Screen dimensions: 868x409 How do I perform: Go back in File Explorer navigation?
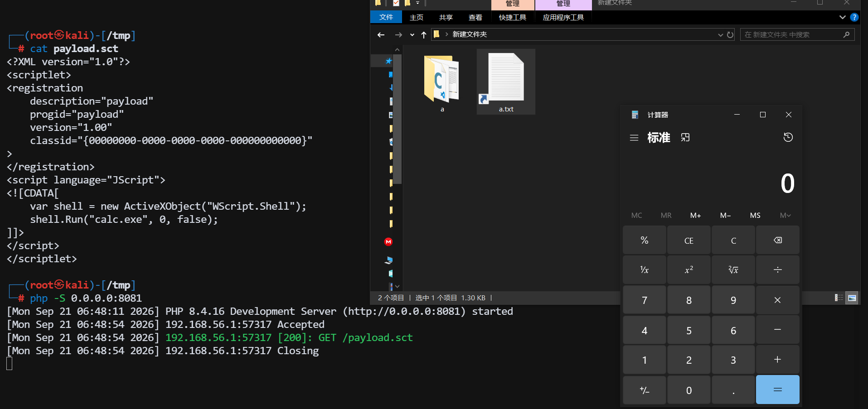[x=381, y=35]
